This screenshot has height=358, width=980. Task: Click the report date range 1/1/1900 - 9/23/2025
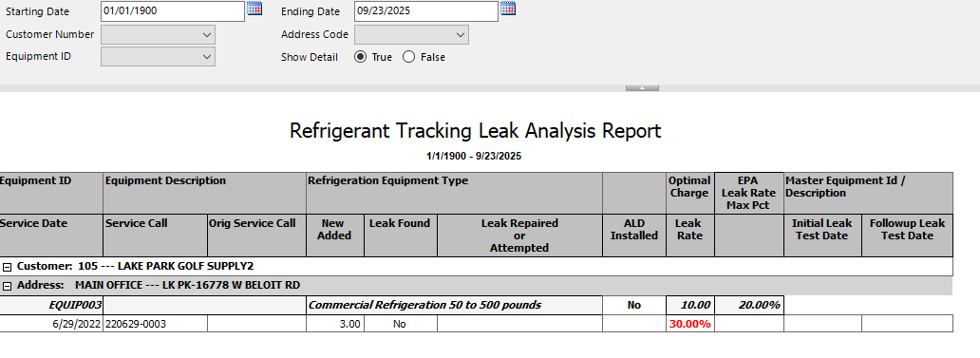[475, 156]
